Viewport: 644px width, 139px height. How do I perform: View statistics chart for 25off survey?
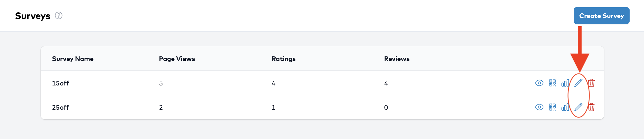click(x=565, y=107)
